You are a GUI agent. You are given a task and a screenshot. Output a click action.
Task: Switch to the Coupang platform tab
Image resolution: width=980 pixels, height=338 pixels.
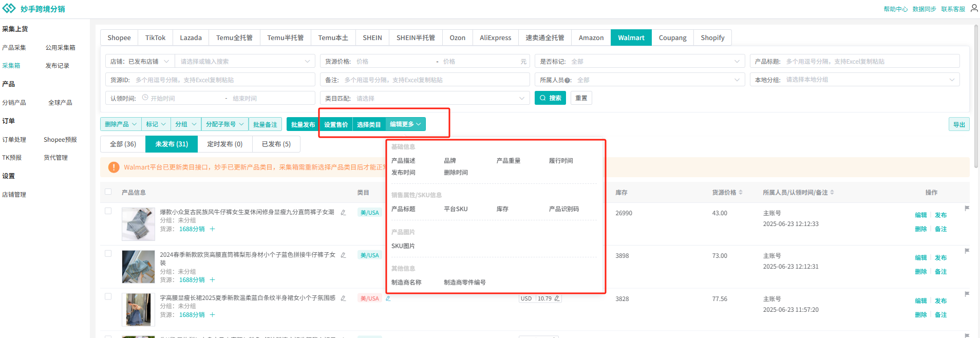[672, 37]
